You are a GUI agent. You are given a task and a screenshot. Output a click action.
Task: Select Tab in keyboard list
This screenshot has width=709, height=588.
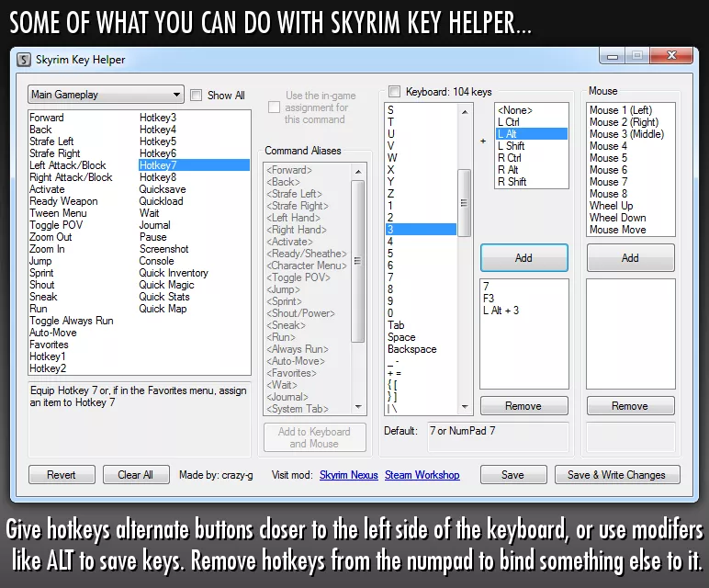396,325
